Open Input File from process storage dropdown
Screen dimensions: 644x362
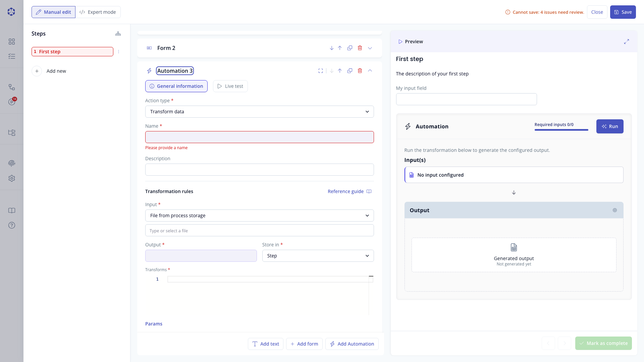click(x=260, y=216)
